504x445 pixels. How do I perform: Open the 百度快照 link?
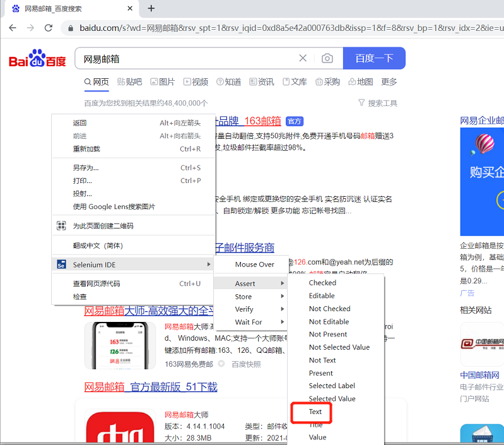246,364
